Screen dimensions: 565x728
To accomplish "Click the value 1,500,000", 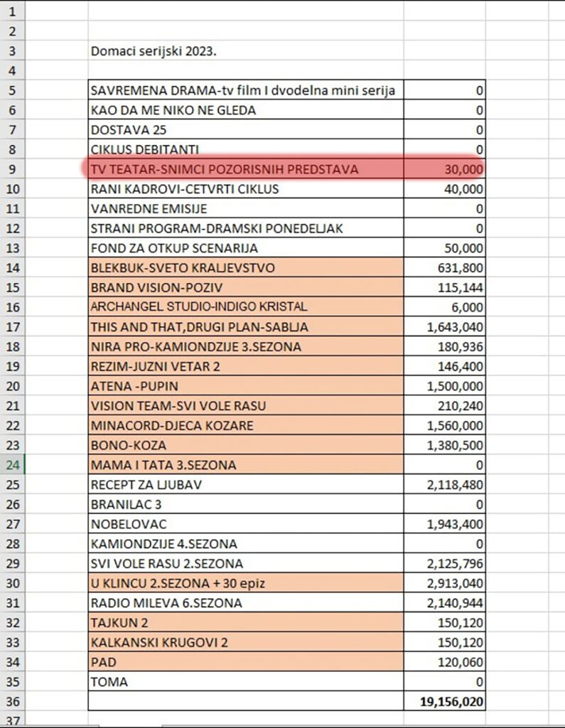I will [455, 386].
